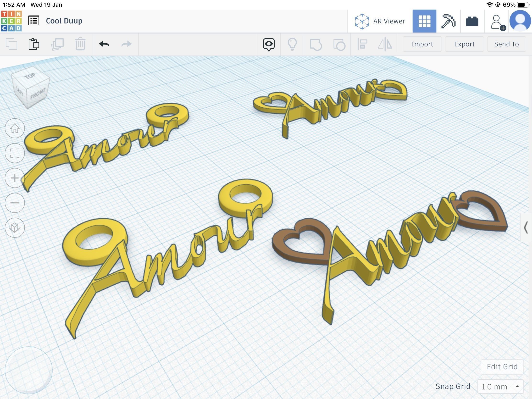Ungroup the selected shapes

point(339,44)
